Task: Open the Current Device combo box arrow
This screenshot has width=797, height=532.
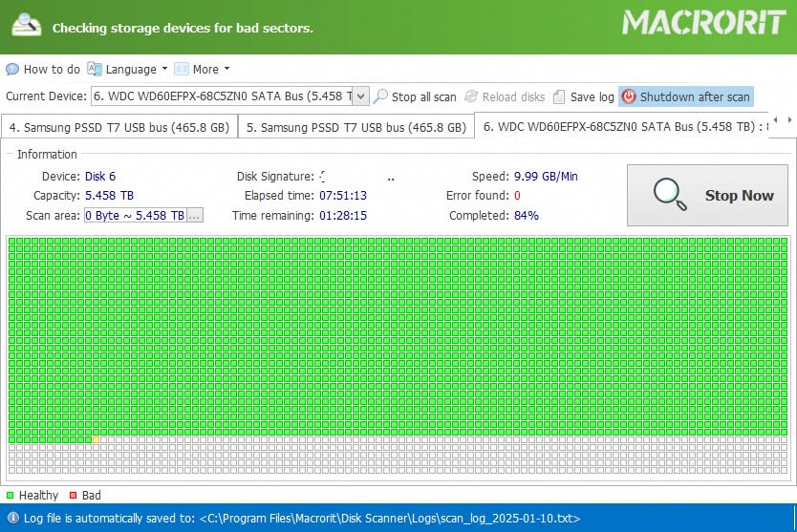Action: point(360,96)
